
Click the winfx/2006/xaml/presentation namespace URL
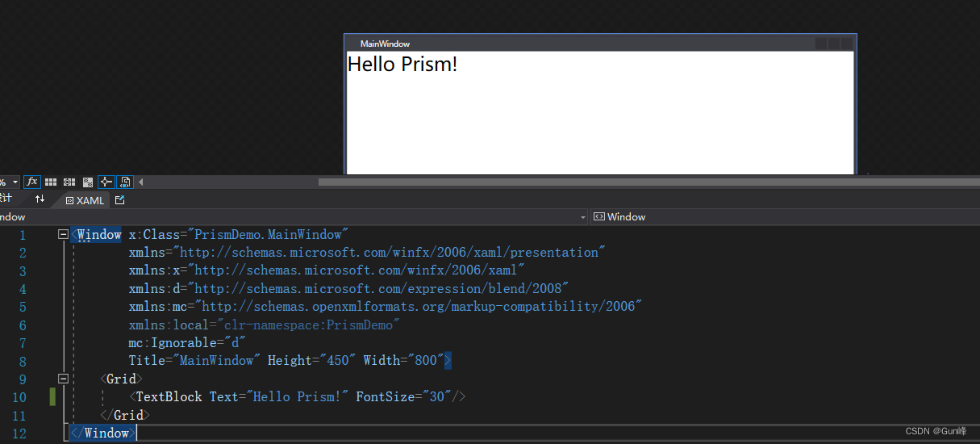(393, 253)
